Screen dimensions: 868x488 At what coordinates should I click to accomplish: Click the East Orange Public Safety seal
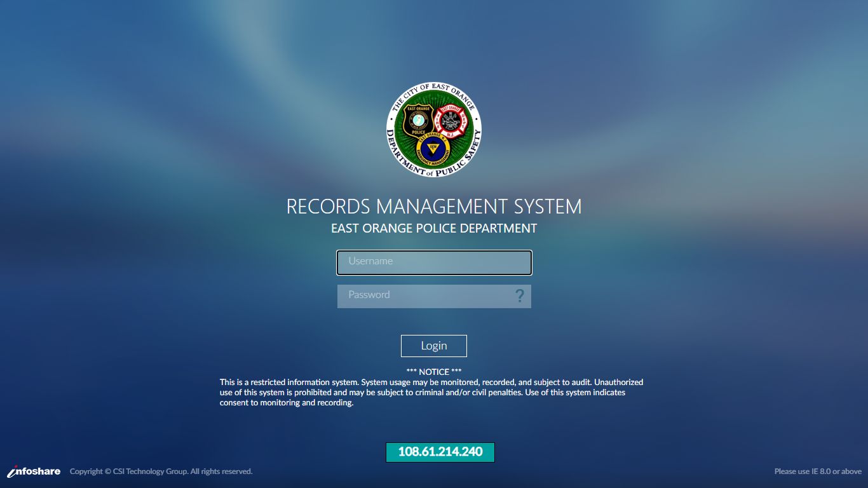coord(434,130)
